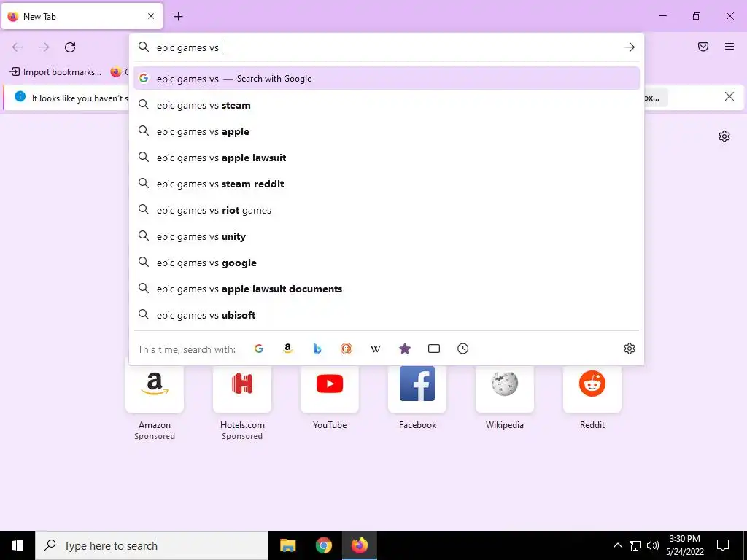Choose suggestion 'epic games vs steam'
This screenshot has height=560, width=747.
pyautogui.click(x=387, y=105)
